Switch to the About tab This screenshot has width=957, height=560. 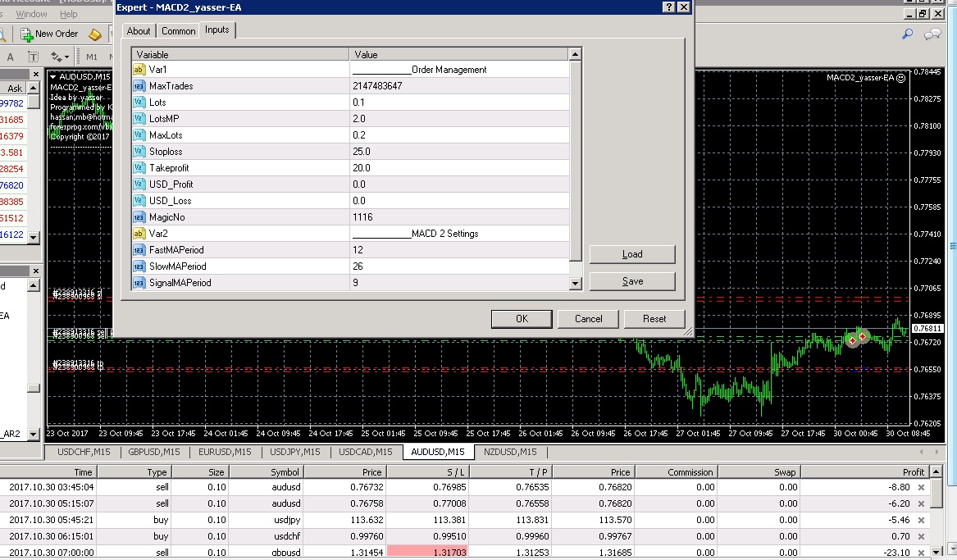tap(139, 31)
